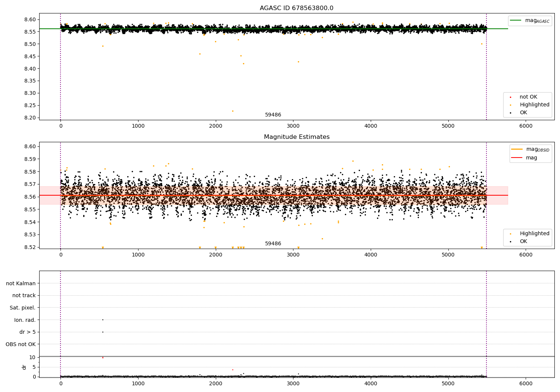Click 'Highlighted' in the AGASC plot legend
Viewport: 560px width, 392px height.
534,105
